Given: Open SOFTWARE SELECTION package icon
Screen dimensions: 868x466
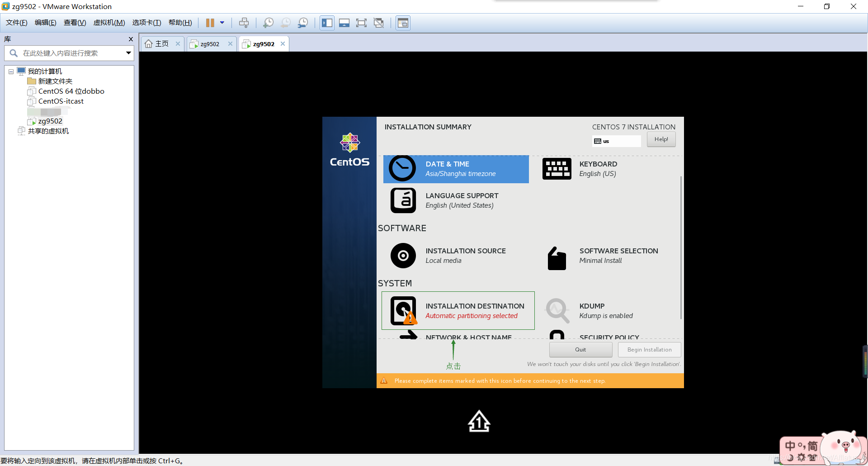Looking at the screenshot, I should (557, 258).
